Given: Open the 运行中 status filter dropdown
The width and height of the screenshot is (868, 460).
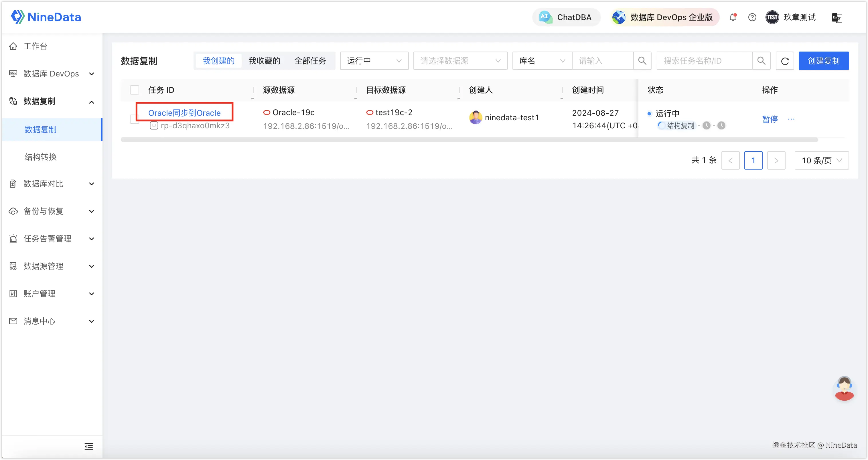Looking at the screenshot, I should click(x=374, y=61).
